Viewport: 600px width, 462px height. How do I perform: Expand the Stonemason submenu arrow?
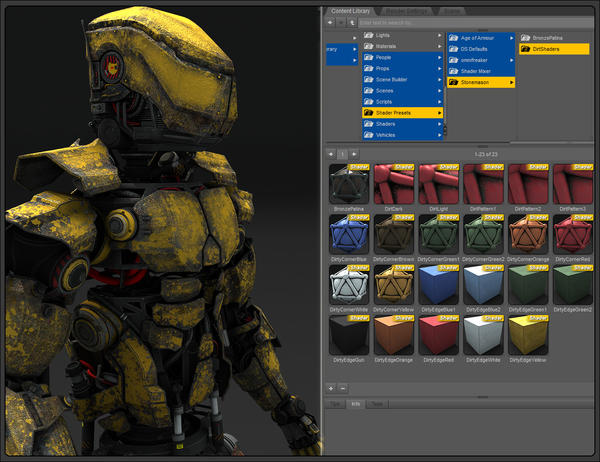coord(512,82)
